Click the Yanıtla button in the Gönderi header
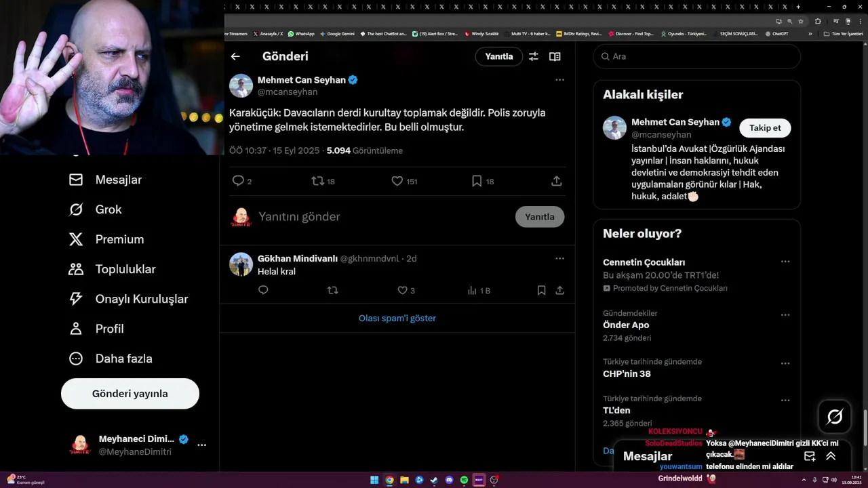Image resolution: width=868 pixels, height=488 pixels. click(x=499, y=56)
